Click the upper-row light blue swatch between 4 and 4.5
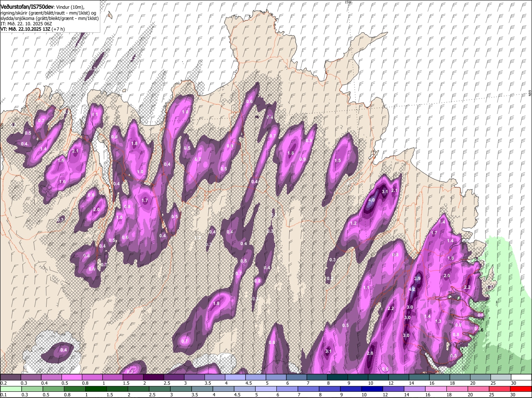532x398 pixels. pyautogui.click(x=235, y=377)
